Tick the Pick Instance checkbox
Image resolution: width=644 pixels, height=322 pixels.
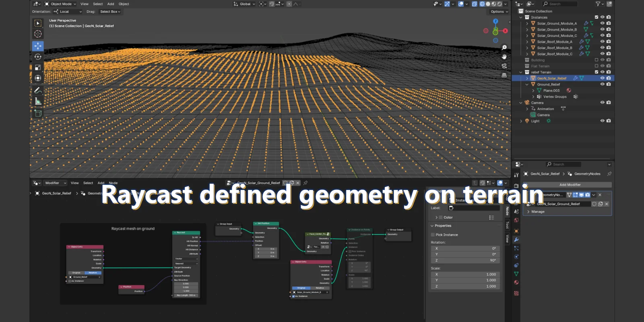tap(433, 235)
